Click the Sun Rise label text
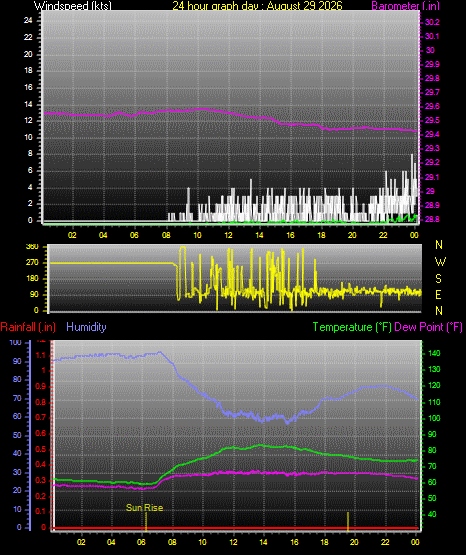466x555 pixels. 145,508
